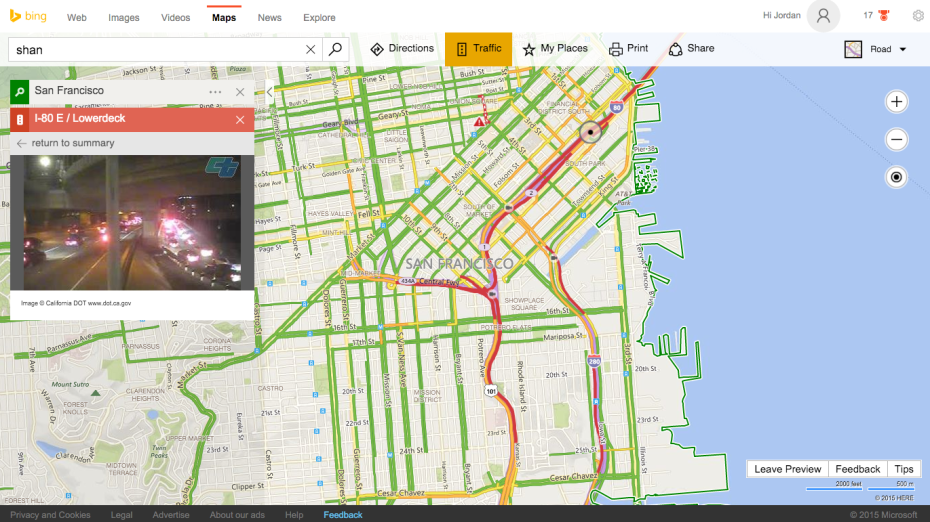Zoom in on the map
The width and height of the screenshot is (930, 522).
pyautogui.click(x=896, y=102)
